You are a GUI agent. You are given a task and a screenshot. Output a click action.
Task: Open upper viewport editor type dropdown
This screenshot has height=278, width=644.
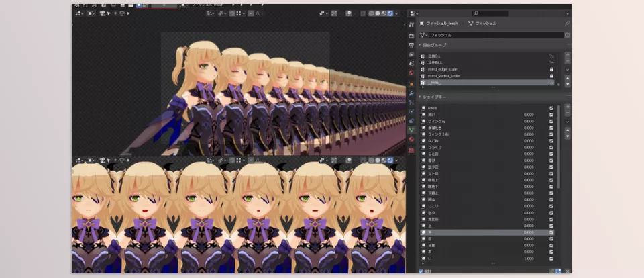[79, 13]
